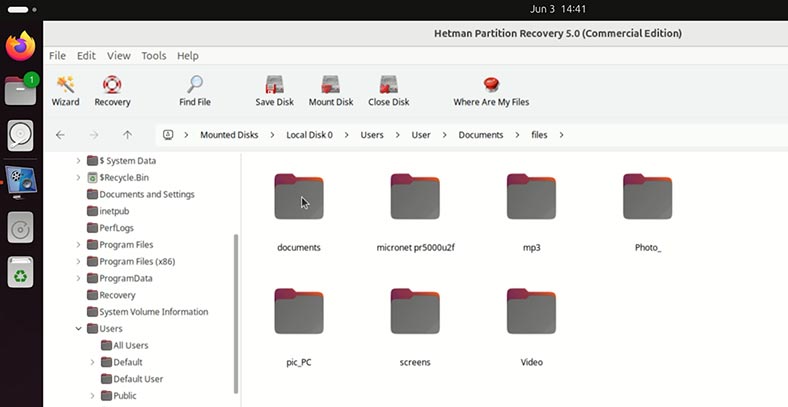
Task: Click the files breadcrumb segment
Action: click(x=539, y=135)
